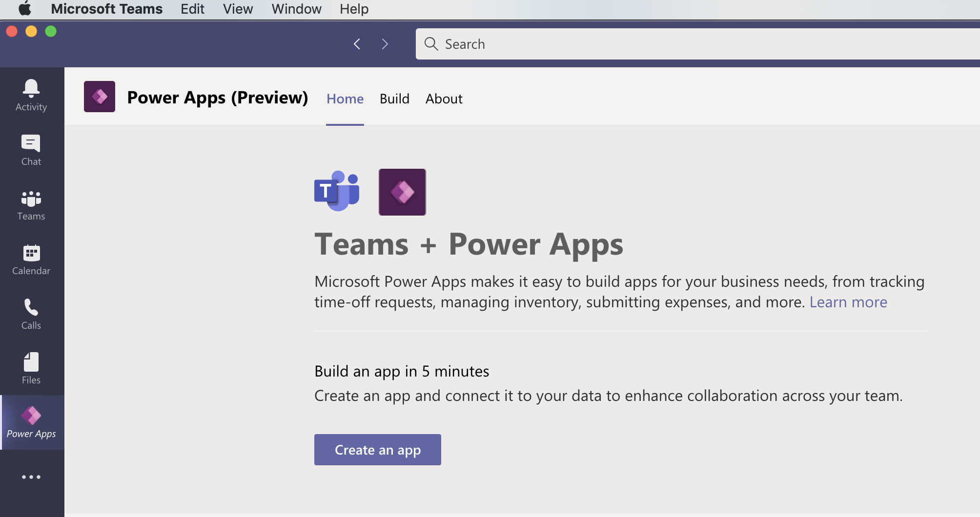Image resolution: width=980 pixels, height=517 pixels.
Task: Close the Teams window (red button)
Action: [x=12, y=31]
